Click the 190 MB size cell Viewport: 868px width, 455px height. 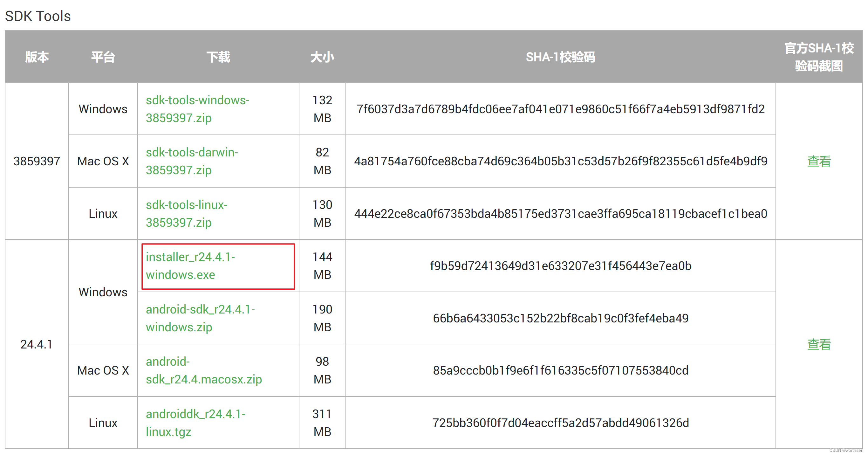coord(322,318)
